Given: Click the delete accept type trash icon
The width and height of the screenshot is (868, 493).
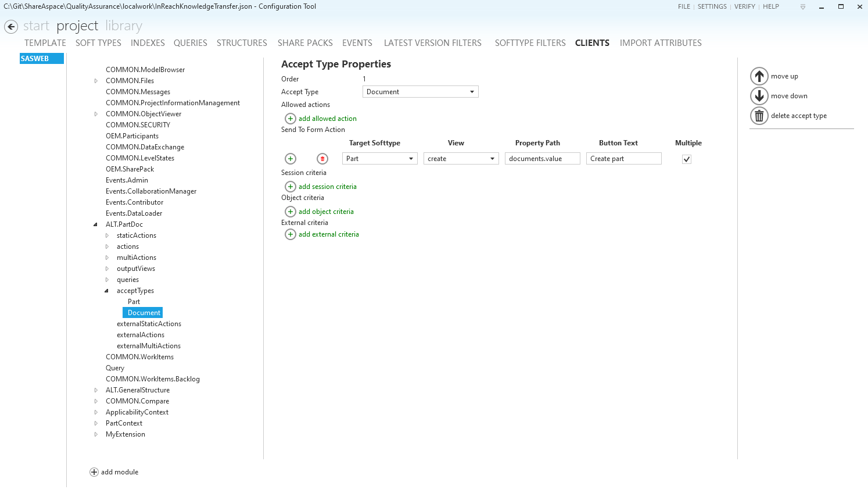Looking at the screenshot, I should point(759,116).
